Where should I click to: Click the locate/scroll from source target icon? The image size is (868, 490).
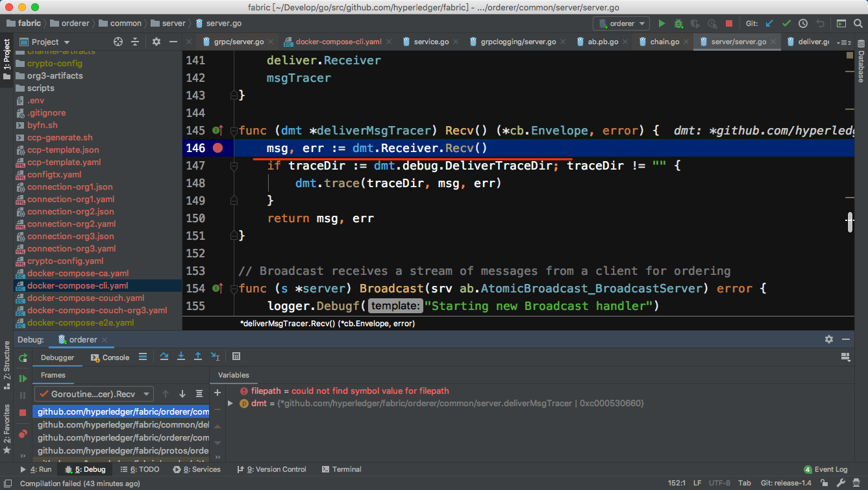(118, 42)
